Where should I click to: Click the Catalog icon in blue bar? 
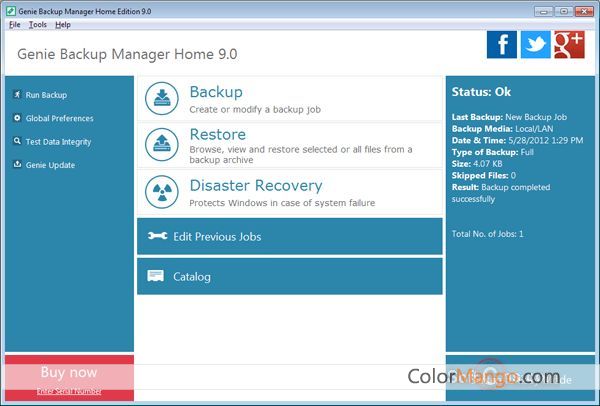coord(156,276)
